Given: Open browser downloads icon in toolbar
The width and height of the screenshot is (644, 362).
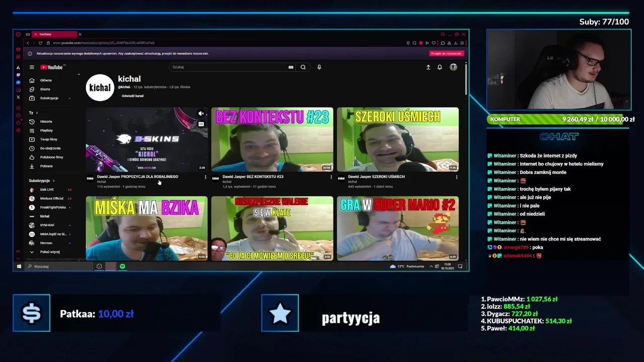Looking at the screenshot, I should [456, 43].
